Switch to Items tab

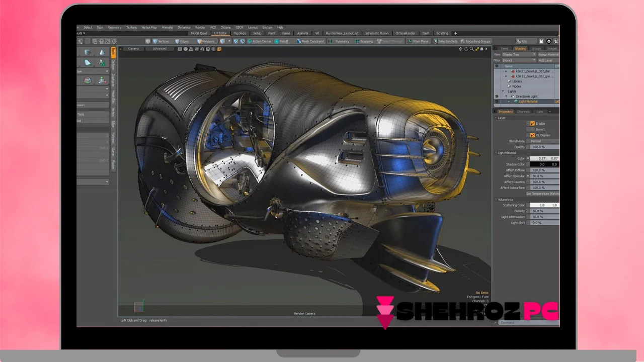[504, 49]
